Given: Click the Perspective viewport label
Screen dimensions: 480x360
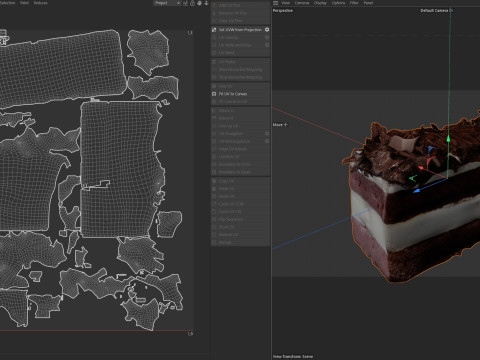Looking at the screenshot, I should pos(283,11).
